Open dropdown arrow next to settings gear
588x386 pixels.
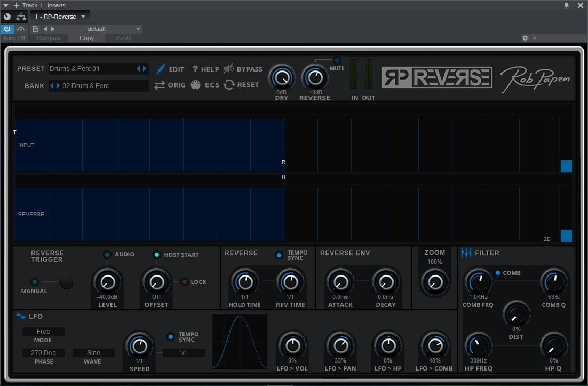pos(535,38)
